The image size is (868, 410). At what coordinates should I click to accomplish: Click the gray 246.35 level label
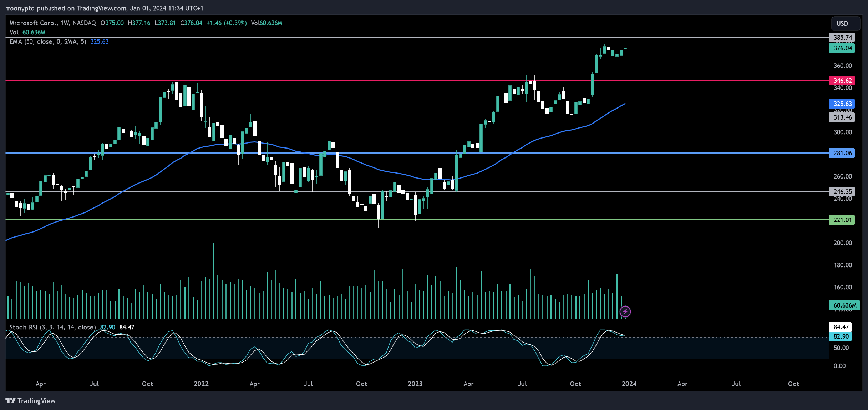(x=842, y=192)
